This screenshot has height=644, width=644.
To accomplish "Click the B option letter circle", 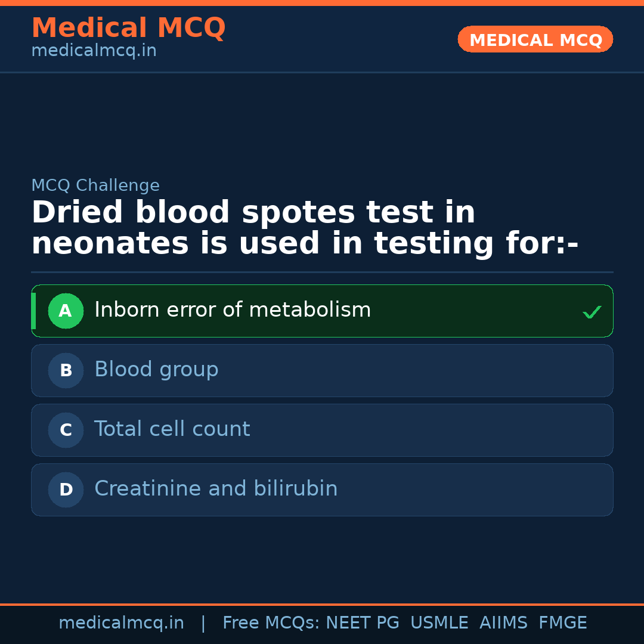I will pyautogui.click(x=66, y=370).
